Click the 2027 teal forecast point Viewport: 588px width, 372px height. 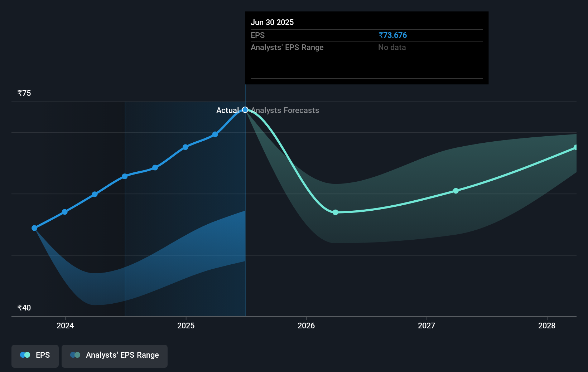456,191
